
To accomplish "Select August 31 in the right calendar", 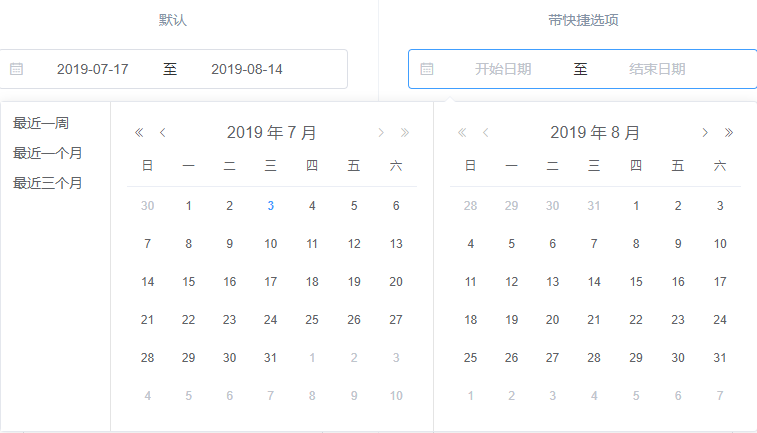I will pyautogui.click(x=720, y=358).
